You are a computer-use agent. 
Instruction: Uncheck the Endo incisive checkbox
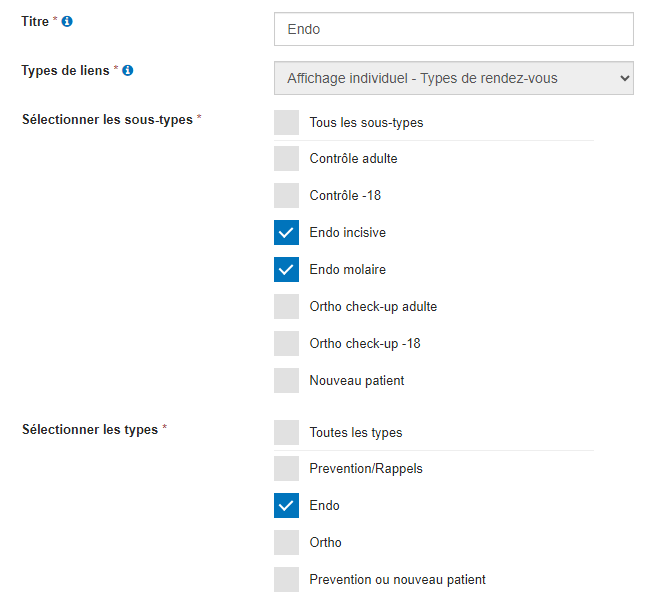click(x=286, y=233)
